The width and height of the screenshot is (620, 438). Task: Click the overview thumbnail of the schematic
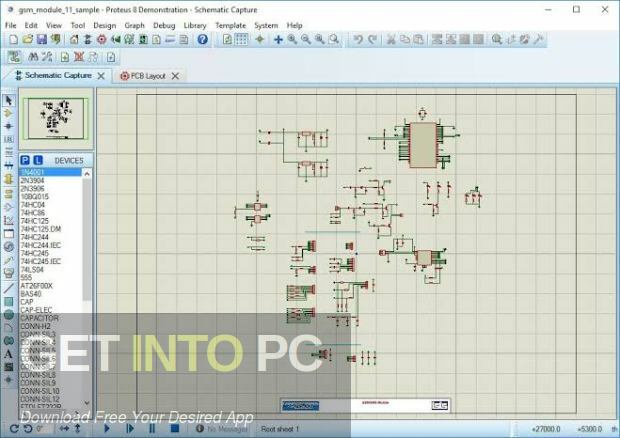pos(56,119)
